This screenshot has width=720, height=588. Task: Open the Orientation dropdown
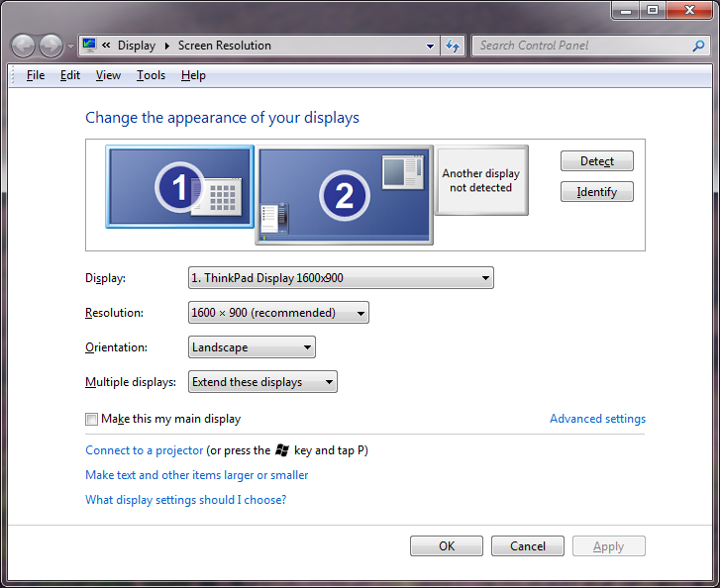point(252,347)
